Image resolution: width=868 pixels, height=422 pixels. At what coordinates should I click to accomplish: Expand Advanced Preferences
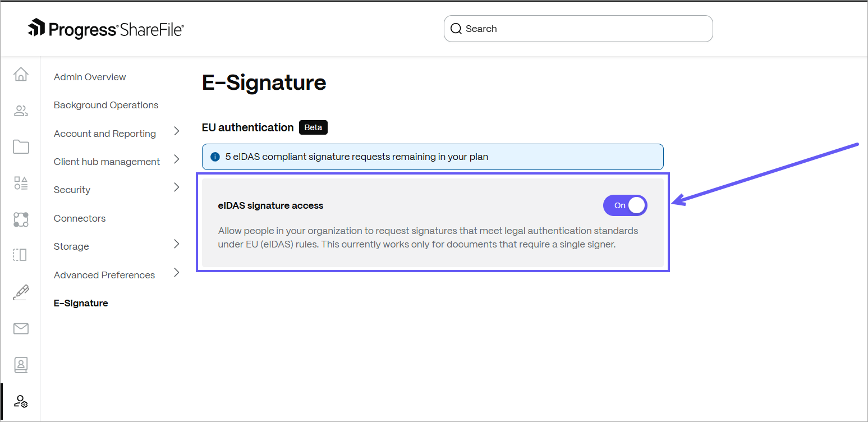104,274
